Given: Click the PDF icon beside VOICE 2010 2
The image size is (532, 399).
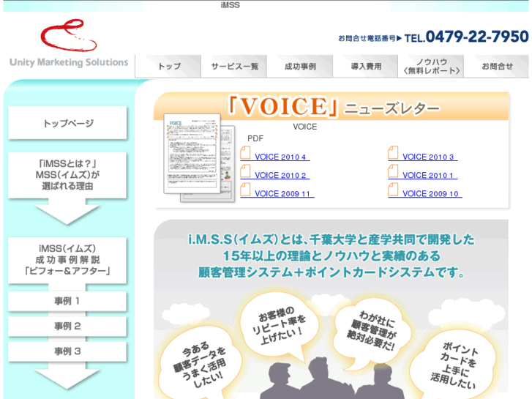Looking at the screenshot, I should 245,171.
